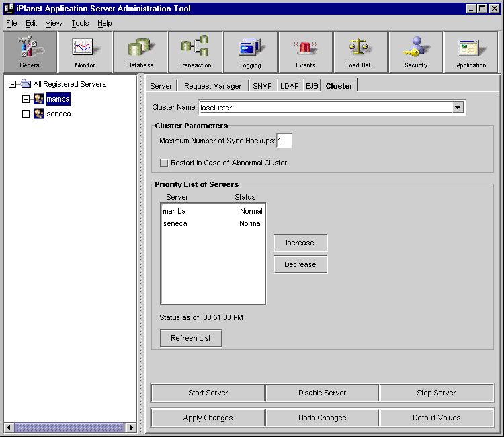Viewport: 504px width, 437px height.
Task: Click the Status column header
Action: pos(245,197)
